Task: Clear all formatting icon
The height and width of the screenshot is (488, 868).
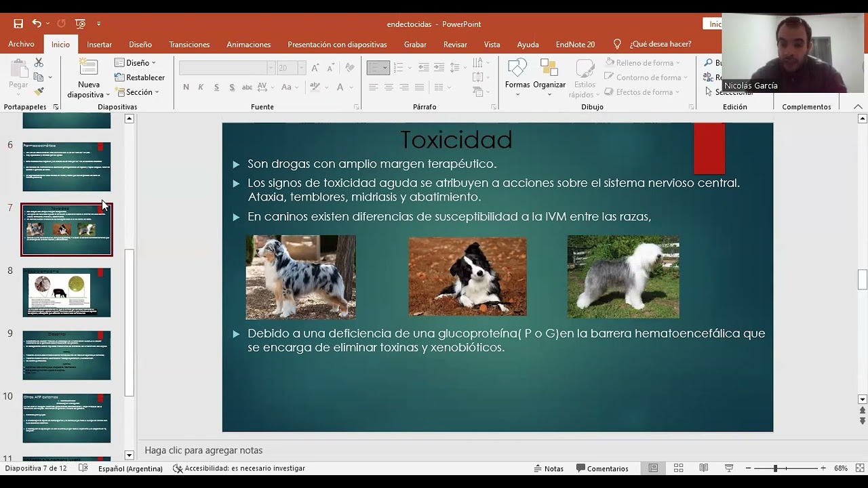Action: (x=349, y=68)
